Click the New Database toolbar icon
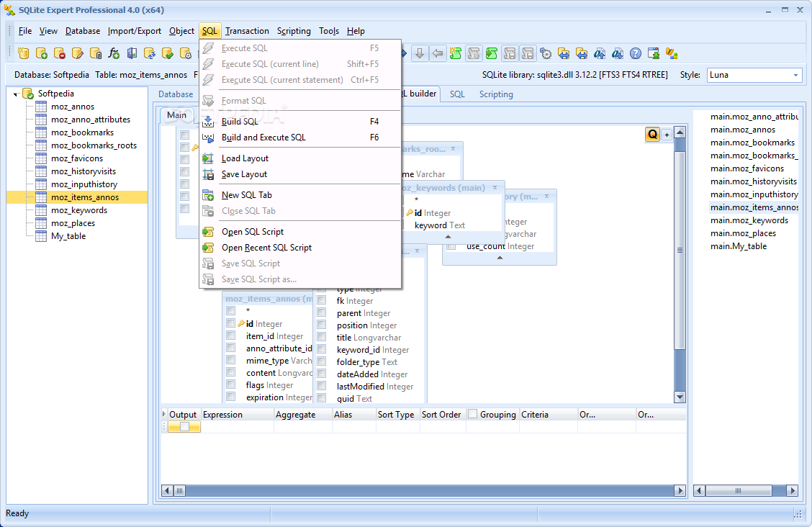The height and width of the screenshot is (527, 812). pos(23,53)
